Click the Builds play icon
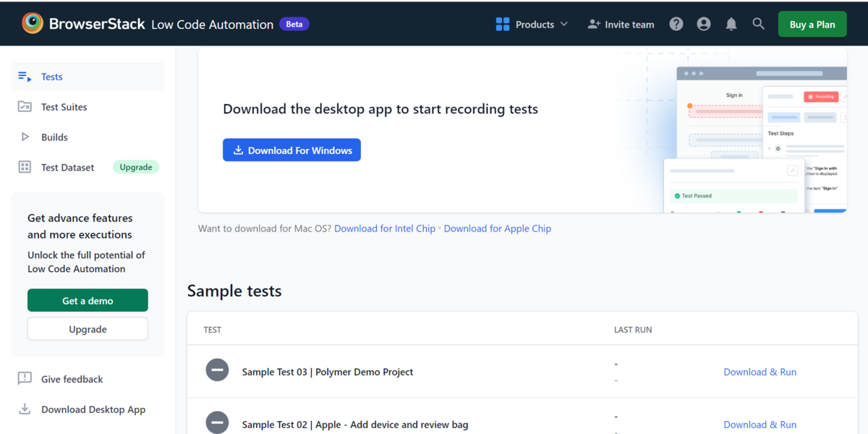The width and height of the screenshot is (868, 434). click(x=25, y=137)
